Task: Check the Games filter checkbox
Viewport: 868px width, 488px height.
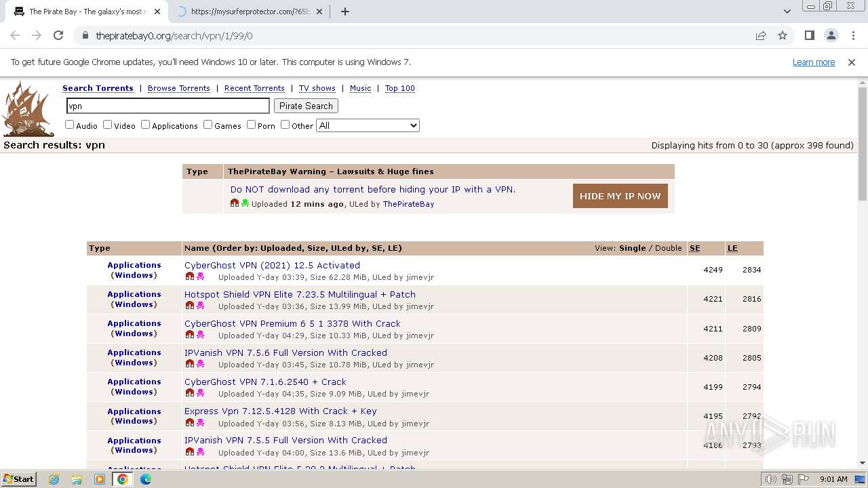Action: (208, 125)
